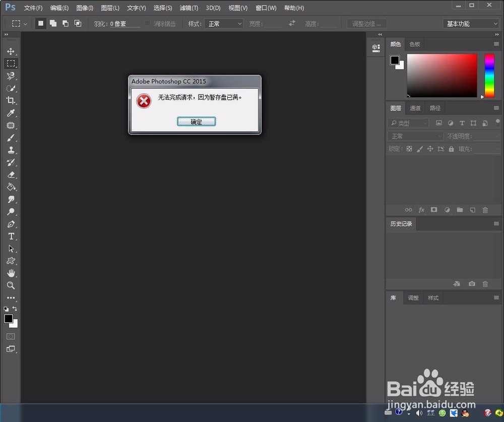Image resolution: width=504 pixels, height=422 pixels.
Task: Switch to the 色板 tab
Action: (415, 44)
